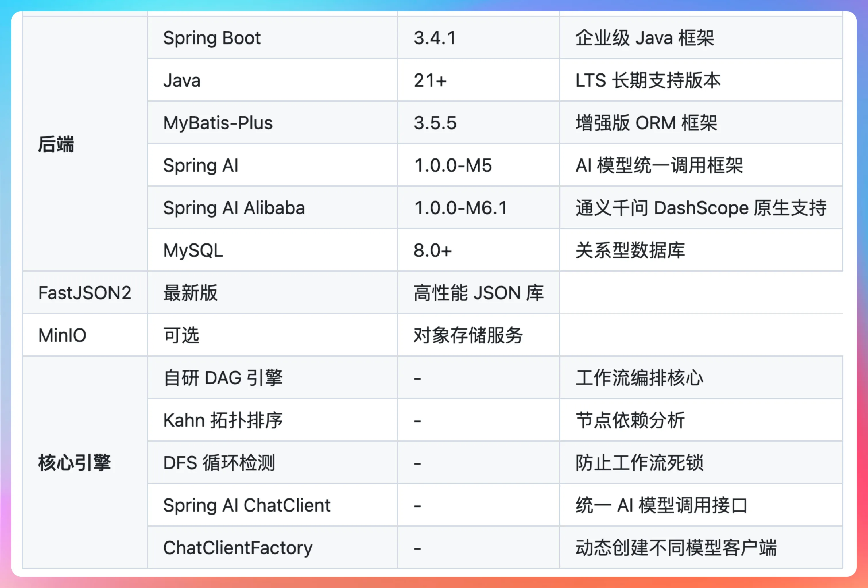Click the 高性能 JSON 库 description

pos(478,293)
